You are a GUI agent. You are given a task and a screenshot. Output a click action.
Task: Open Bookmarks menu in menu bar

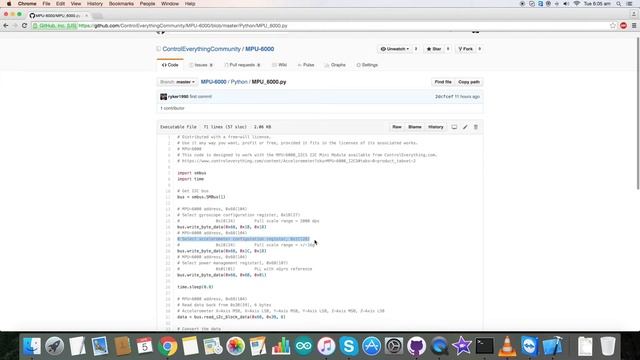pos(121,4)
